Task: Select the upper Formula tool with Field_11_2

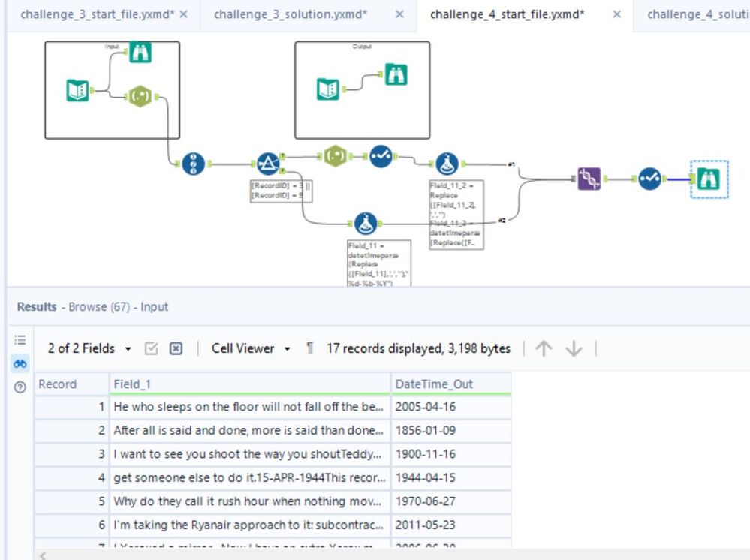Action: click(x=447, y=164)
